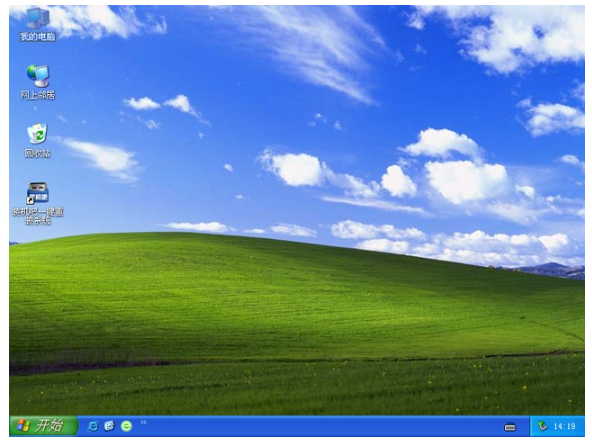
Task: Select the 装机吧一键重装系统 USB shortcut icon
Action: coord(37,193)
